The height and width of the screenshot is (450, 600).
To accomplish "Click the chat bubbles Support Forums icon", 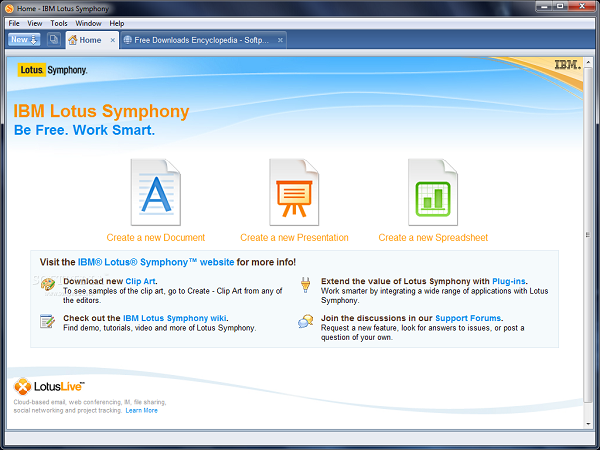I will tap(305, 321).
